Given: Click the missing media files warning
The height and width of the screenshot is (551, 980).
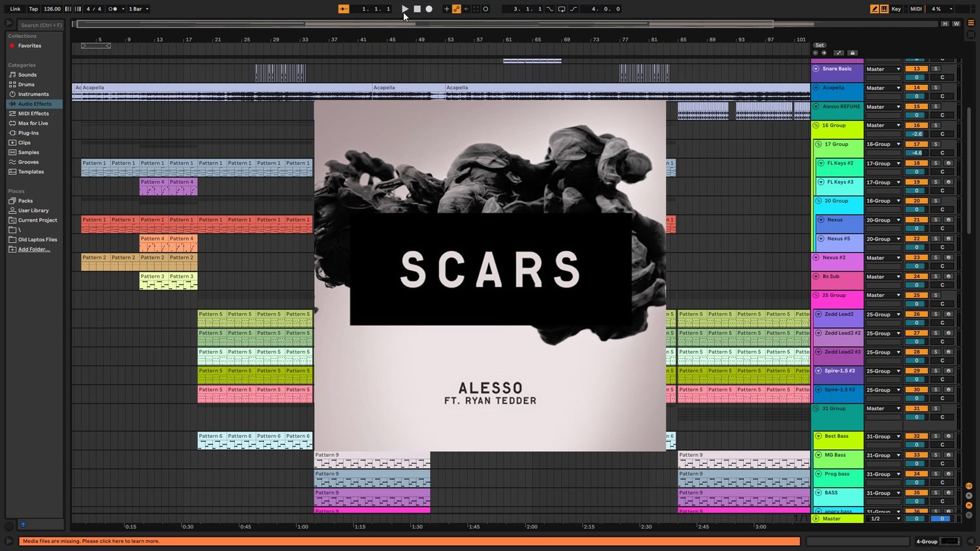Looking at the screenshot, I should 410,541.
